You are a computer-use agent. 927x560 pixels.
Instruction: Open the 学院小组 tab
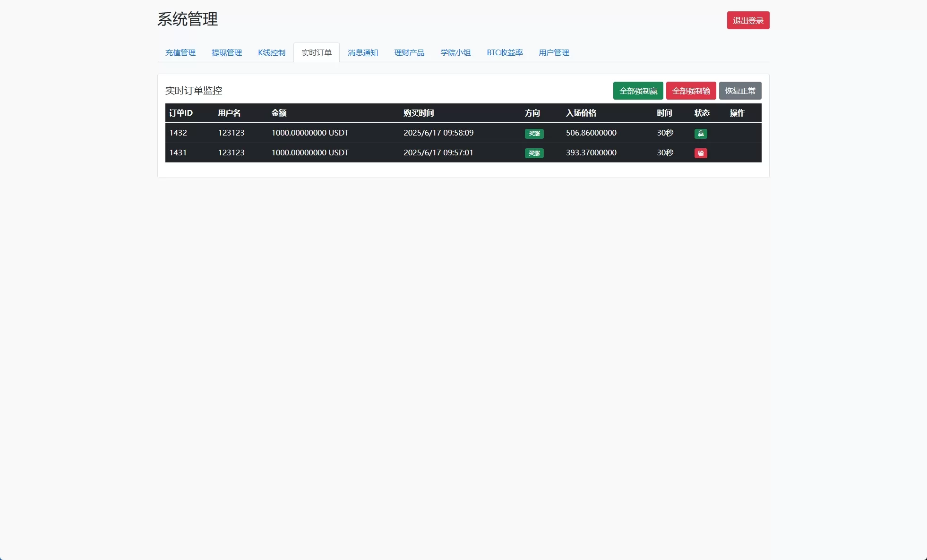(x=455, y=53)
